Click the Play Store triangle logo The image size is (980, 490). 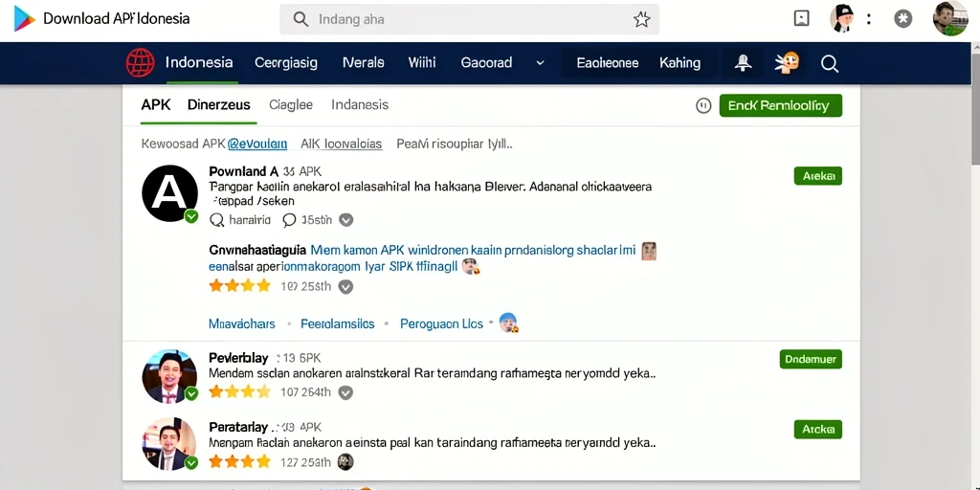point(24,19)
